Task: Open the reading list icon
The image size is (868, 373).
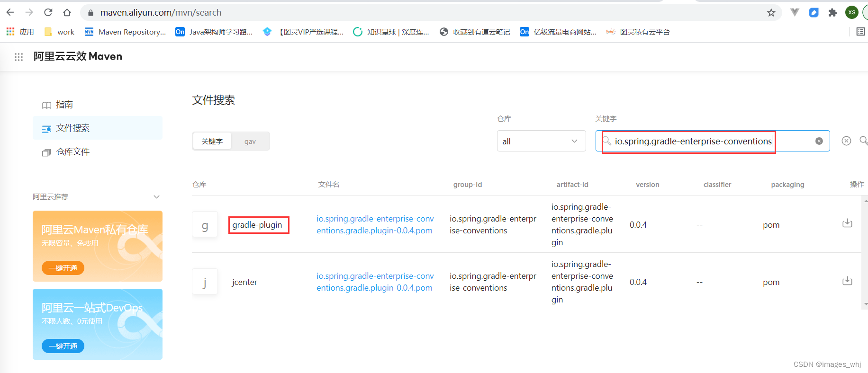Action: click(x=860, y=32)
